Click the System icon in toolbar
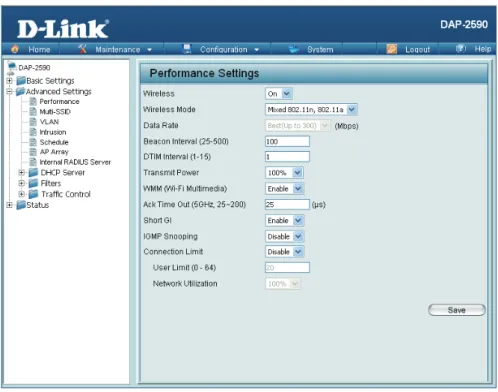The height and width of the screenshot is (392, 498). tap(293, 49)
